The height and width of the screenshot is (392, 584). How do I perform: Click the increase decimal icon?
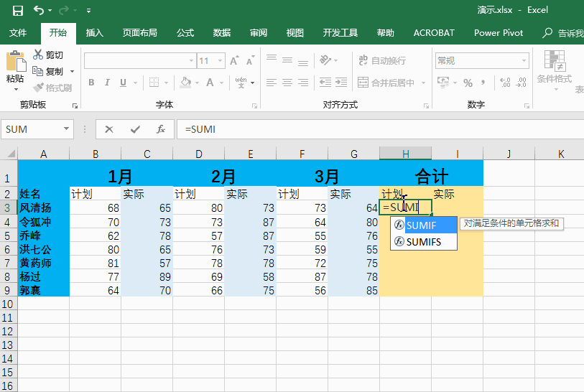pos(505,83)
